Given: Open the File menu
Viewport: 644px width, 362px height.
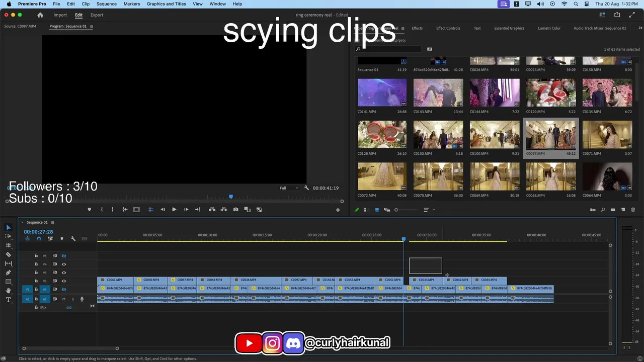Looking at the screenshot, I should 56,4.
